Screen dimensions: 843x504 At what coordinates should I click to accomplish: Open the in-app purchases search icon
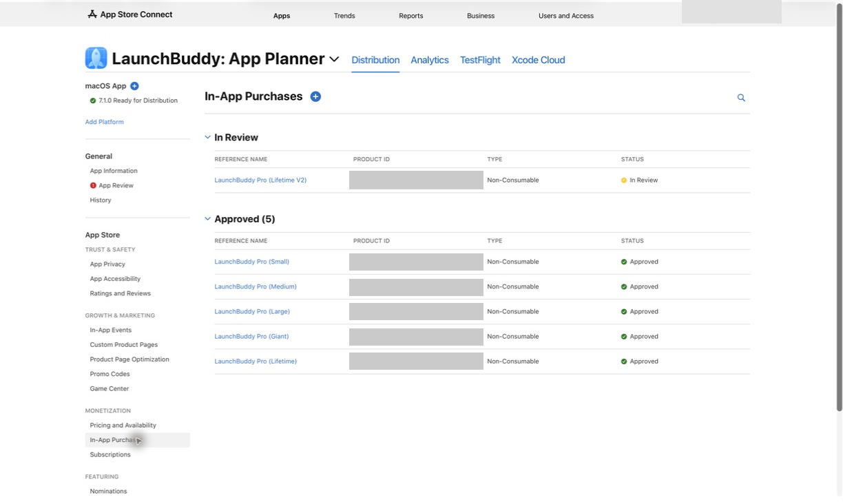click(x=741, y=98)
